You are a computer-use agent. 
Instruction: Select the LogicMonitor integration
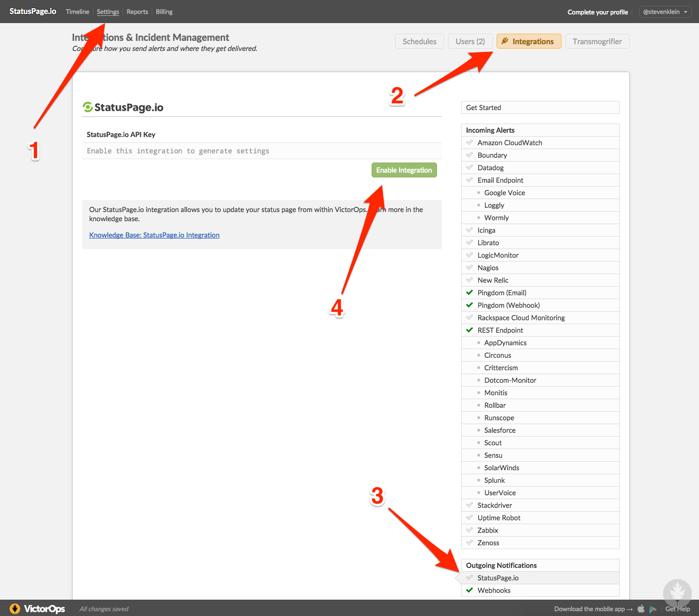540,255
